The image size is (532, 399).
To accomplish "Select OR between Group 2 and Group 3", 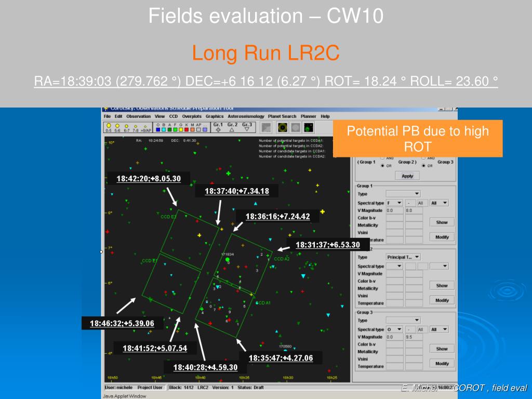I will [423, 166].
